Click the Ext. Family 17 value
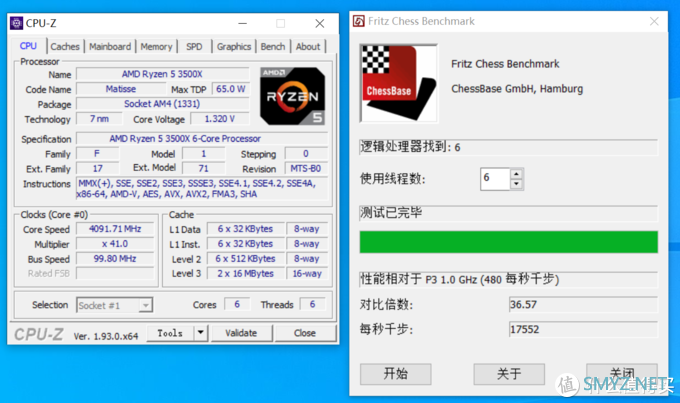The height and width of the screenshot is (403, 680). click(x=98, y=168)
